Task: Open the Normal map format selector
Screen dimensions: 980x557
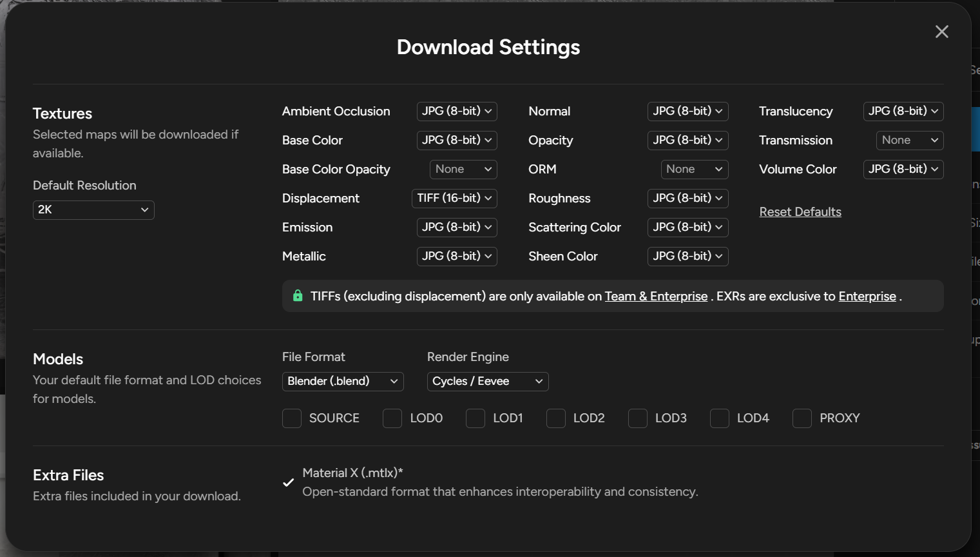Action: (687, 111)
